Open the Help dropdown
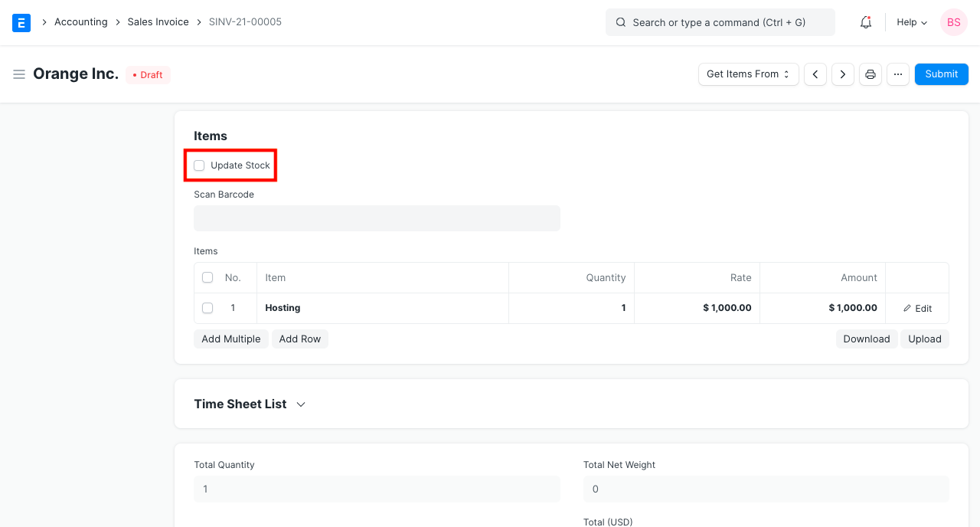Viewport: 980px width, 527px height. (x=911, y=22)
